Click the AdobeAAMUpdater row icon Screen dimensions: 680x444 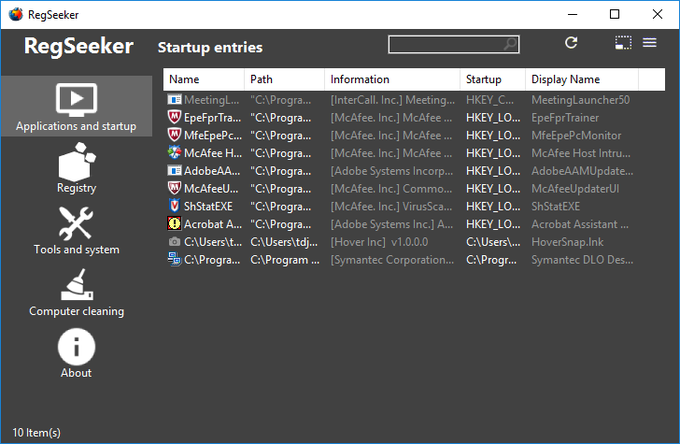(174, 171)
